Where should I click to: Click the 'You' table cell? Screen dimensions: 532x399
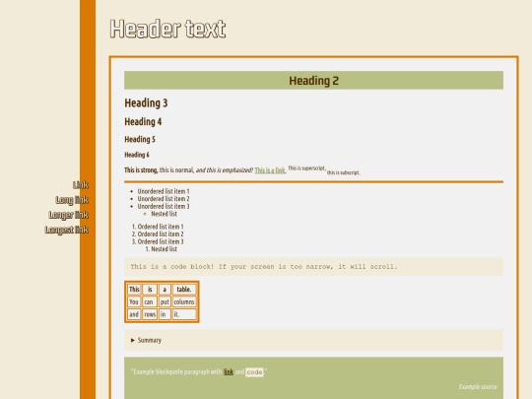[x=134, y=302]
